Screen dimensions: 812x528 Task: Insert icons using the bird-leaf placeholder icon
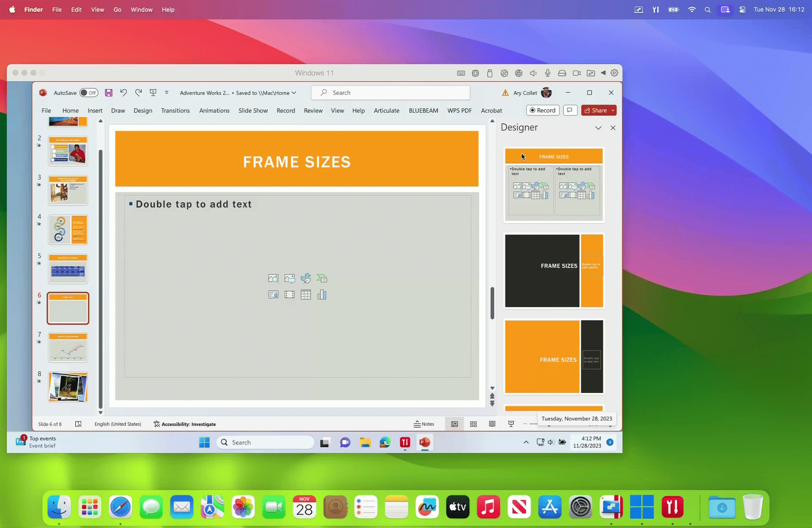(306, 279)
